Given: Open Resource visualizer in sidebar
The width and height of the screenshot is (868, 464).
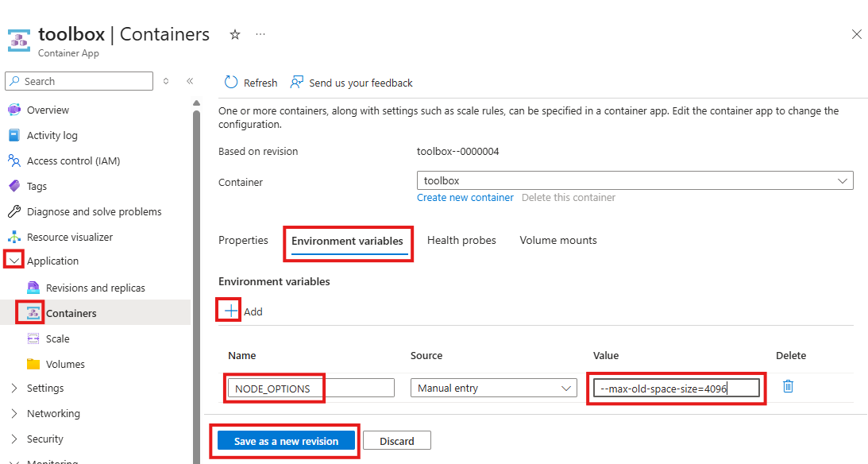Looking at the screenshot, I should 70,237.
